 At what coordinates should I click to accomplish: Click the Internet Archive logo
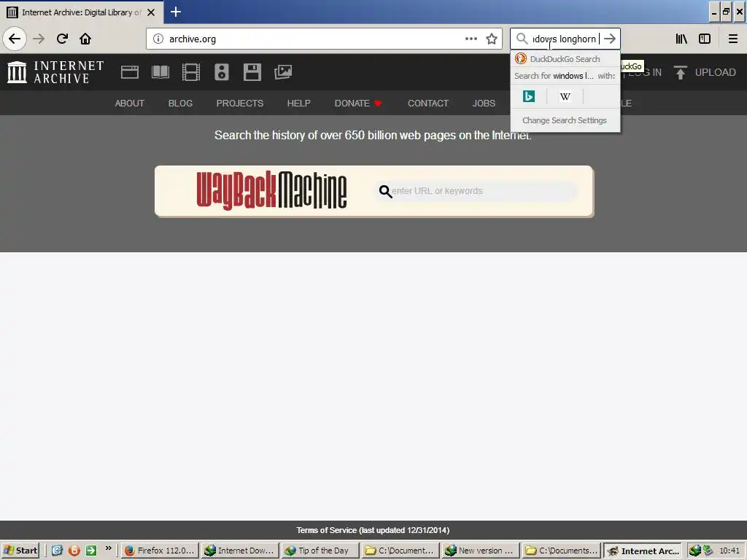click(x=55, y=72)
